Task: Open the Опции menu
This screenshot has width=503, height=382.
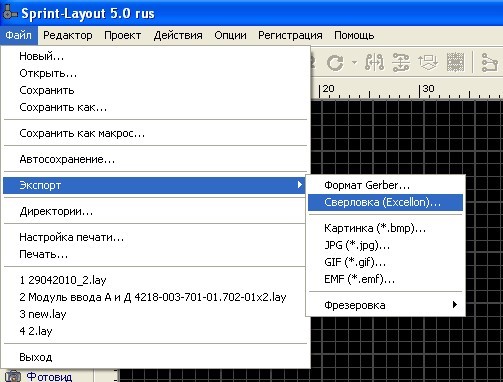Action: click(x=230, y=35)
